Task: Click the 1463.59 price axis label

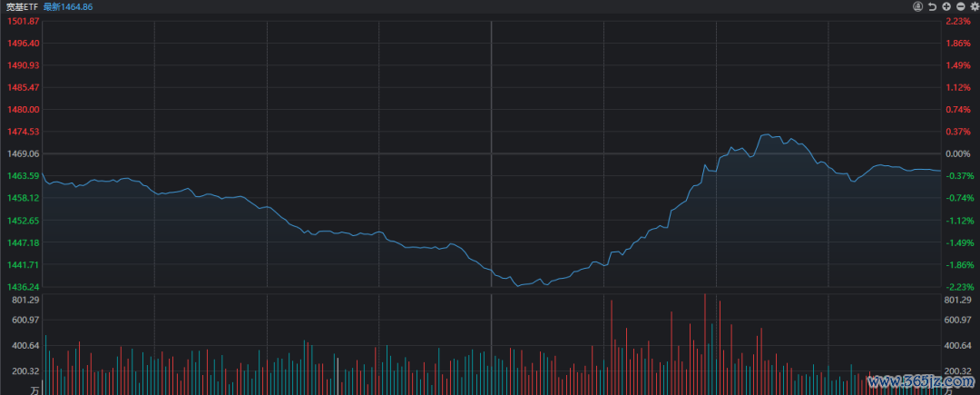Action: [23, 176]
